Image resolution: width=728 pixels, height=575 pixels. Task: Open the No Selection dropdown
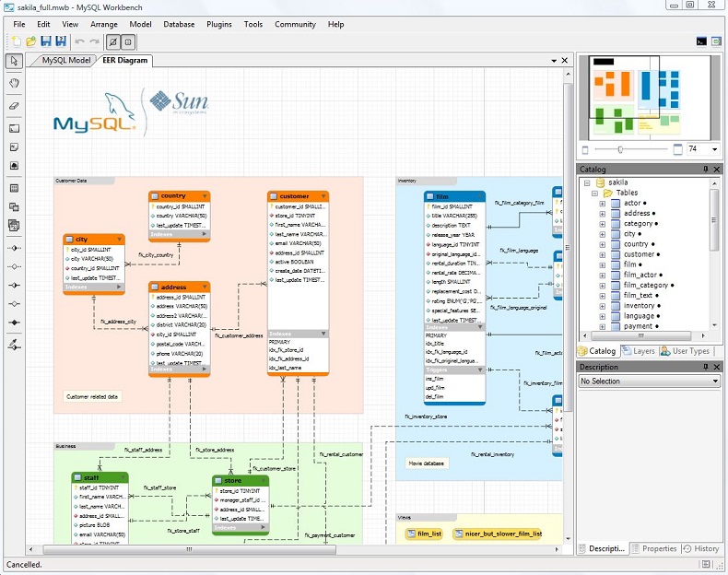click(x=649, y=381)
